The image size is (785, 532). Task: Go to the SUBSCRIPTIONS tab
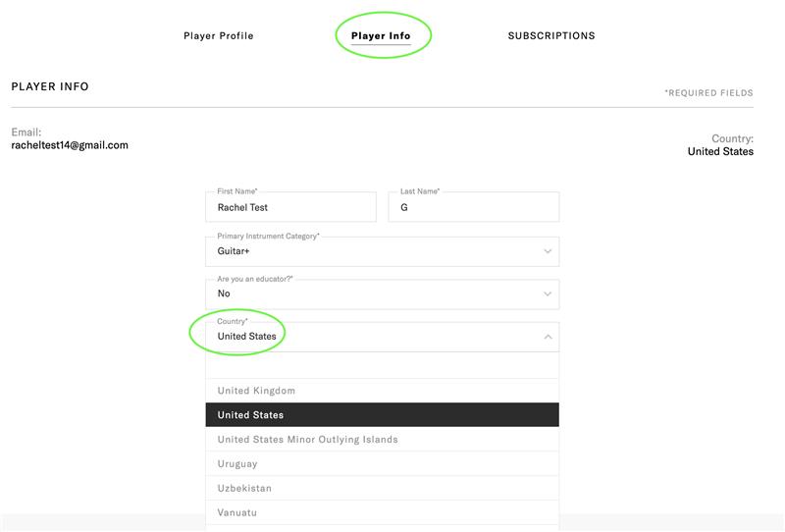(x=551, y=35)
